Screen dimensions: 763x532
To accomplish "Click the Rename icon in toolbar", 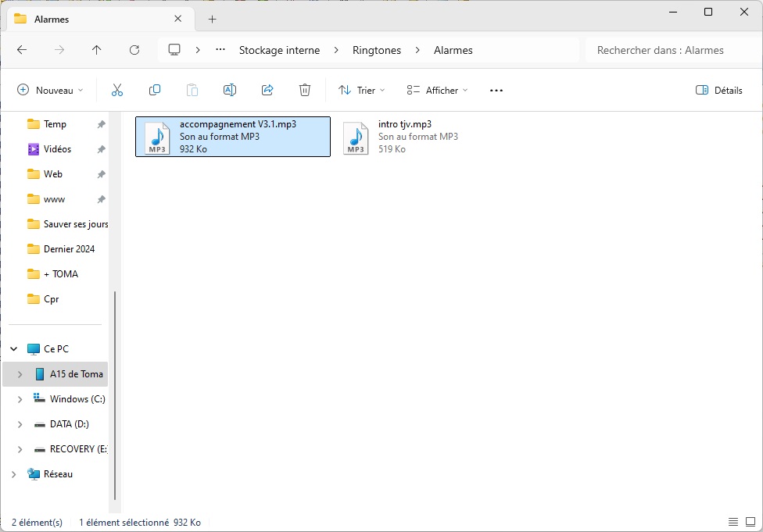I will tap(230, 90).
